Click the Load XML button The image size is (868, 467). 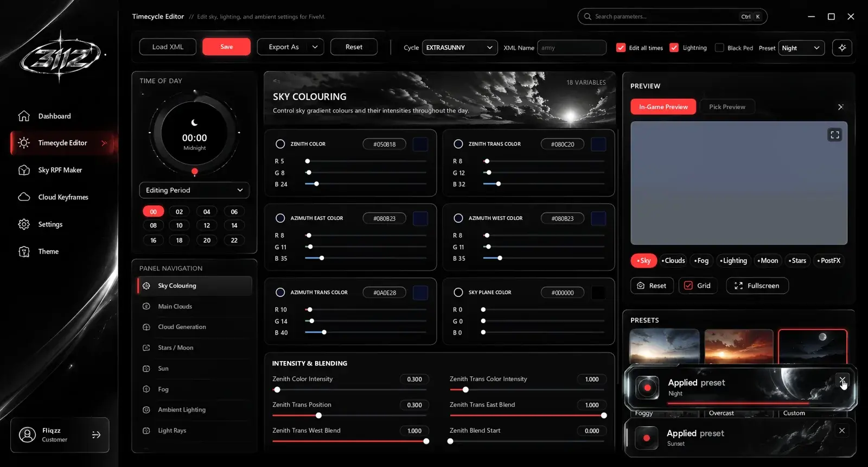click(x=168, y=47)
